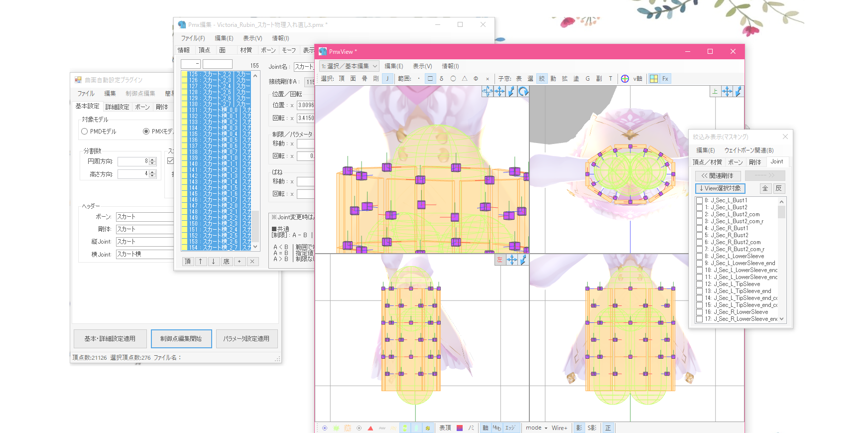Toggle the 影 (shadow) button in bottom toolbar
The width and height of the screenshot is (868, 433).
tap(579, 428)
